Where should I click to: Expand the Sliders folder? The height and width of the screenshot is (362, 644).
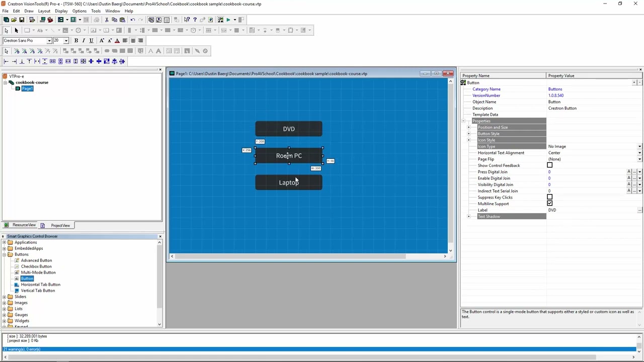coord(4,297)
